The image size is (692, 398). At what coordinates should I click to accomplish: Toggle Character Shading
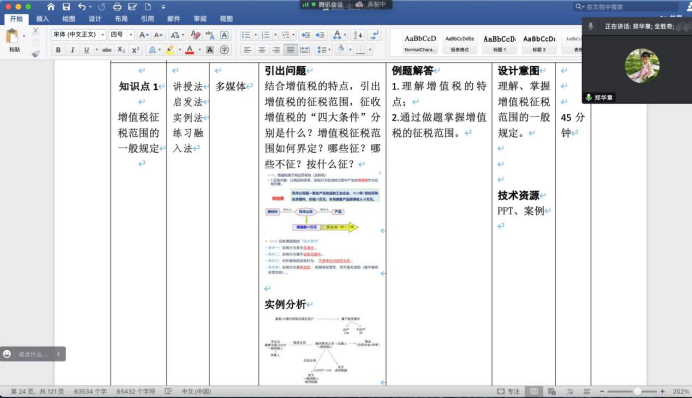click(210, 50)
